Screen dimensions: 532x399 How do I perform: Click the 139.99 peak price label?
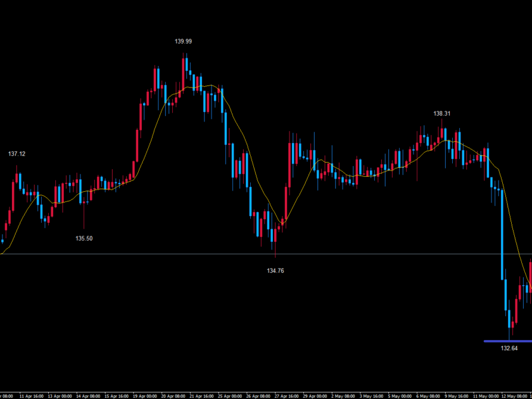183,41
